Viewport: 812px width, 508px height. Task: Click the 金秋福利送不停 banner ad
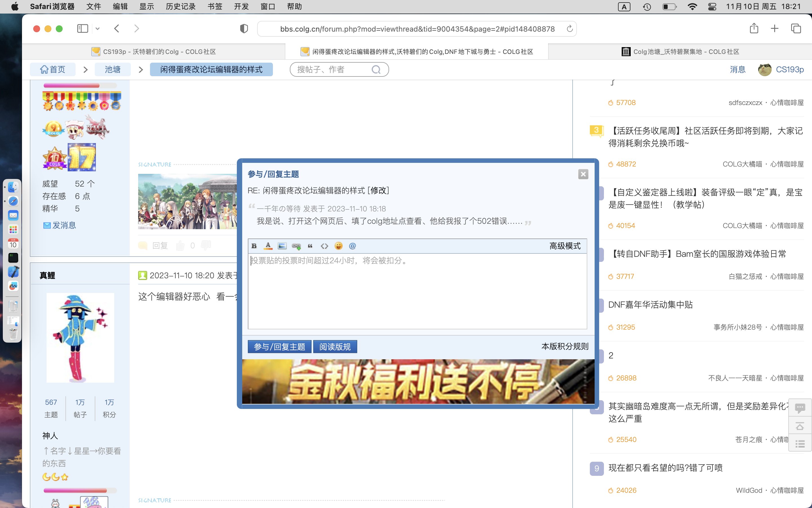(x=418, y=381)
